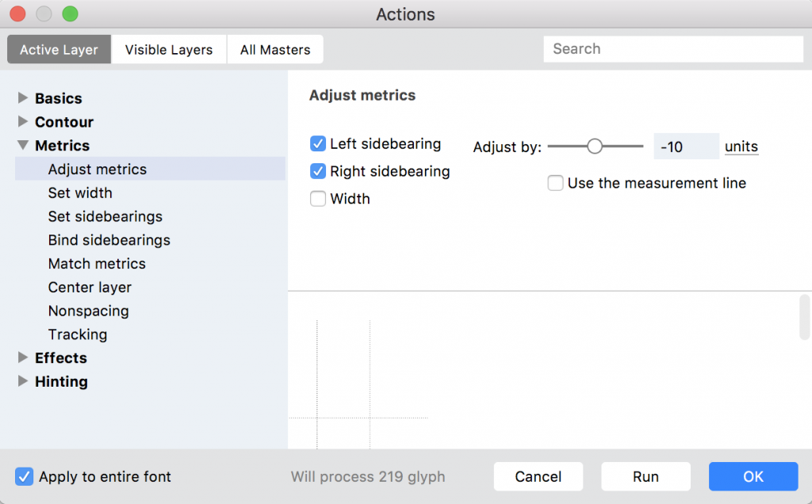
Task: Toggle Apply to entire font
Action: [25, 477]
